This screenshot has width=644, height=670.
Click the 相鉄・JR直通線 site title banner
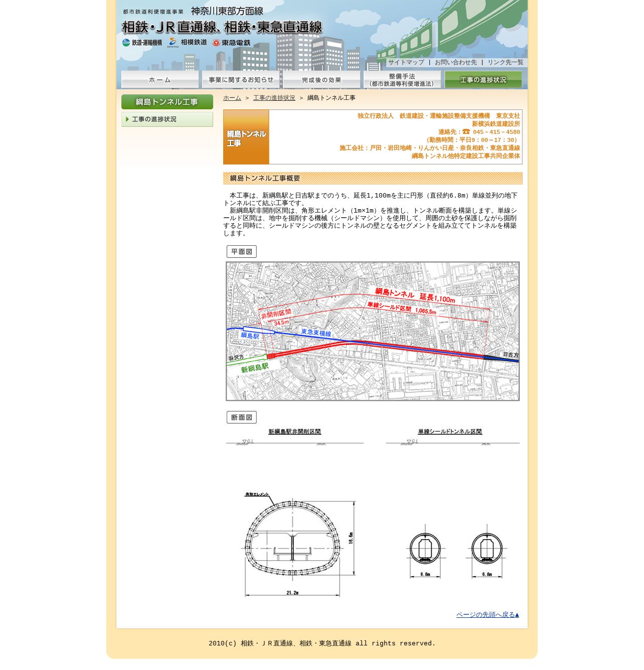tap(222, 27)
